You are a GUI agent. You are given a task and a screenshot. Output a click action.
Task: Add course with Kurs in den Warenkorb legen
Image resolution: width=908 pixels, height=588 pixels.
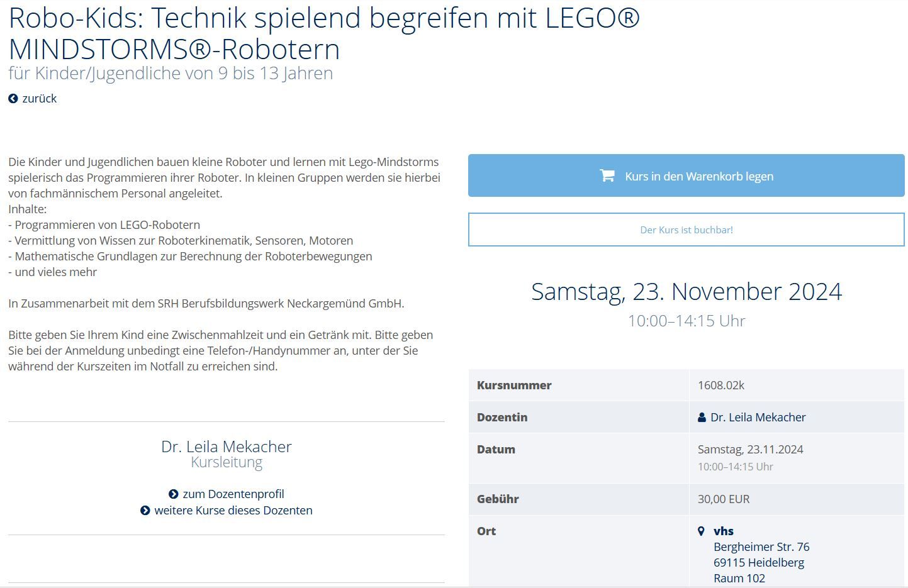coord(687,175)
